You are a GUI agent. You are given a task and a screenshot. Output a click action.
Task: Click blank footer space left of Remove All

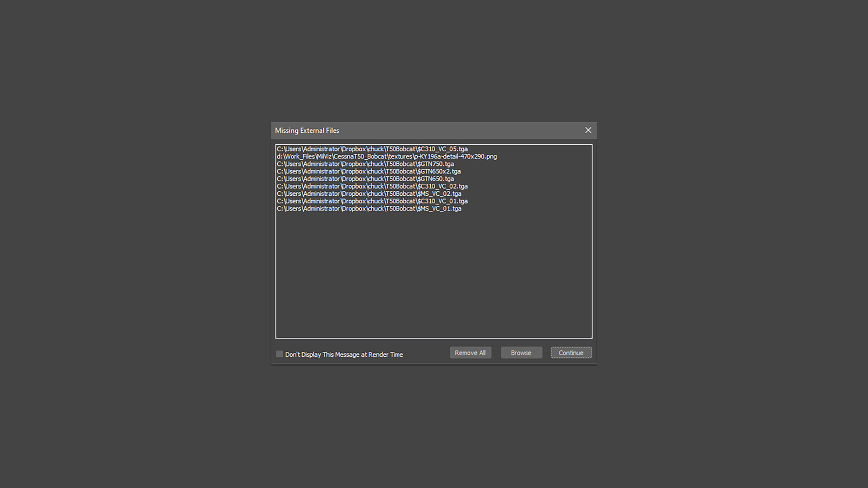pyautogui.click(x=426, y=354)
